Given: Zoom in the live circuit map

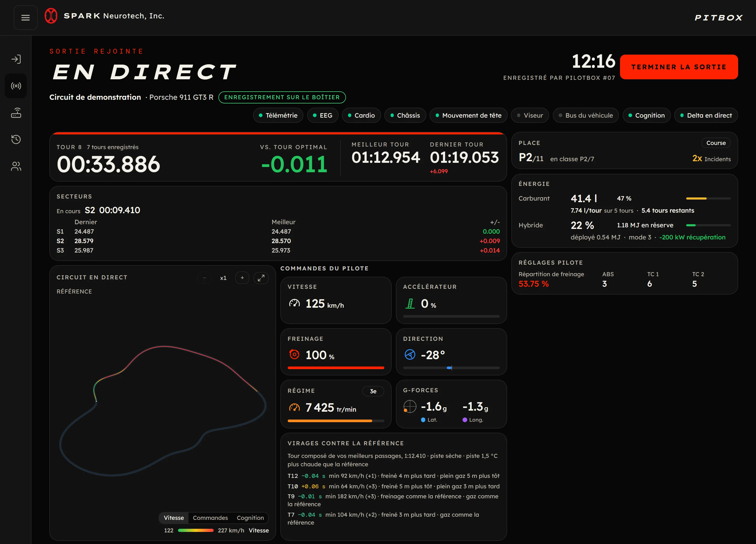Looking at the screenshot, I should point(242,278).
